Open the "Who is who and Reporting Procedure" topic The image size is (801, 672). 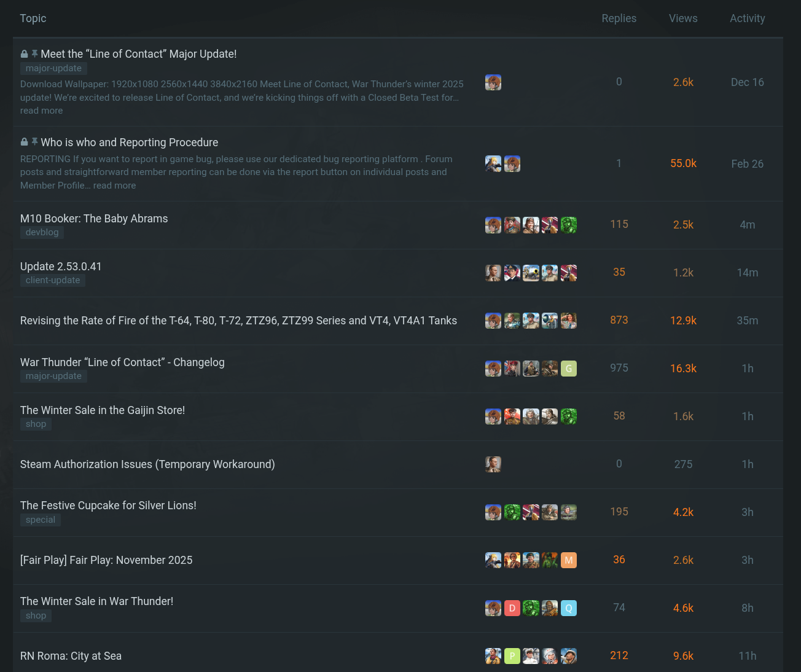pyautogui.click(x=130, y=143)
